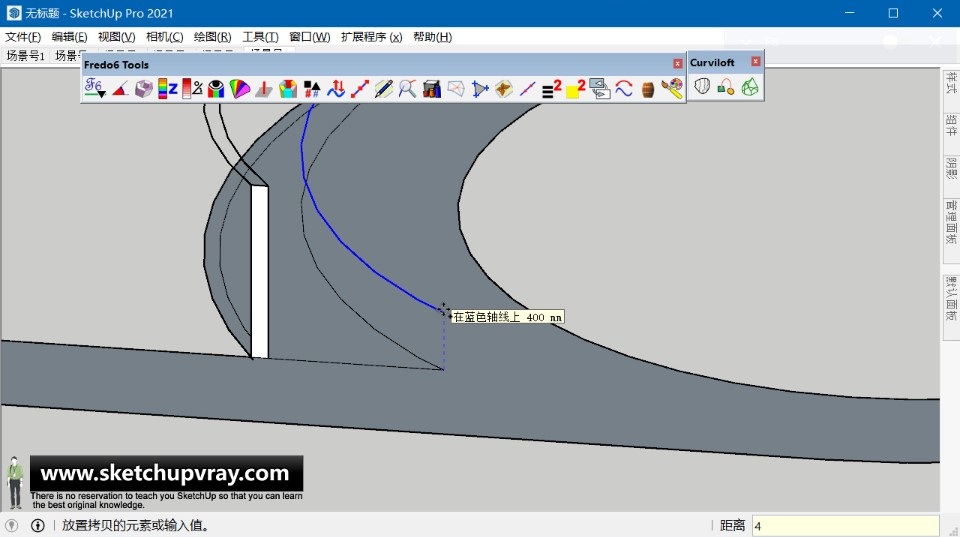This screenshot has width=960, height=537.
Task: Select the red triangle angle tool icon
Action: click(120, 89)
